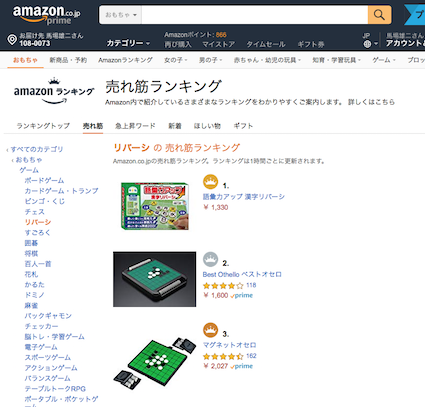Expand the カテゴリー dropdown menu
425x407 pixels.
[x=128, y=43]
